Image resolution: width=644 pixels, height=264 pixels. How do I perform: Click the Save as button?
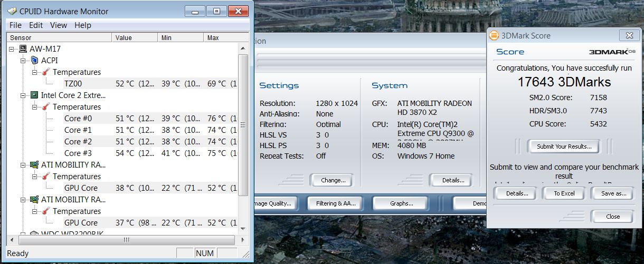click(x=613, y=193)
